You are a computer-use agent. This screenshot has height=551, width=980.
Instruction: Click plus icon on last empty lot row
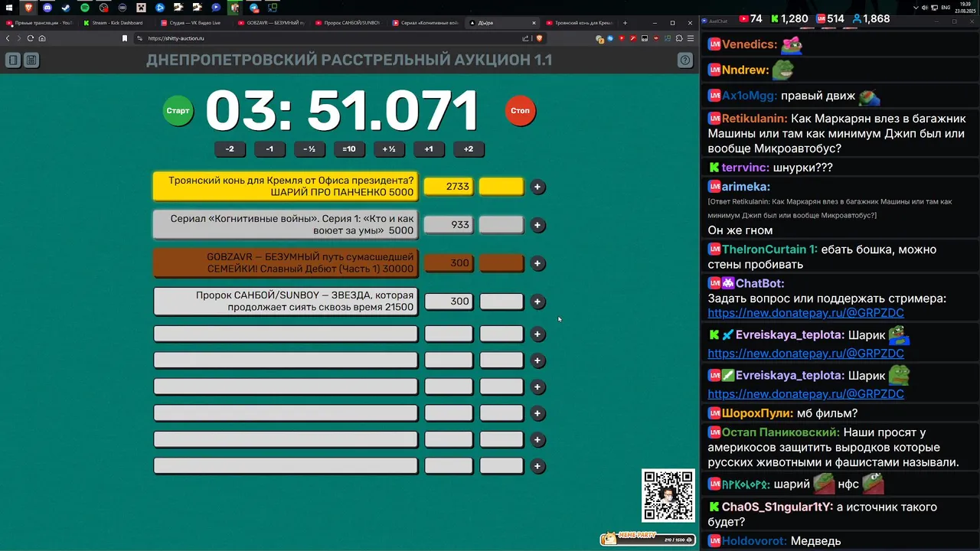point(537,466)
